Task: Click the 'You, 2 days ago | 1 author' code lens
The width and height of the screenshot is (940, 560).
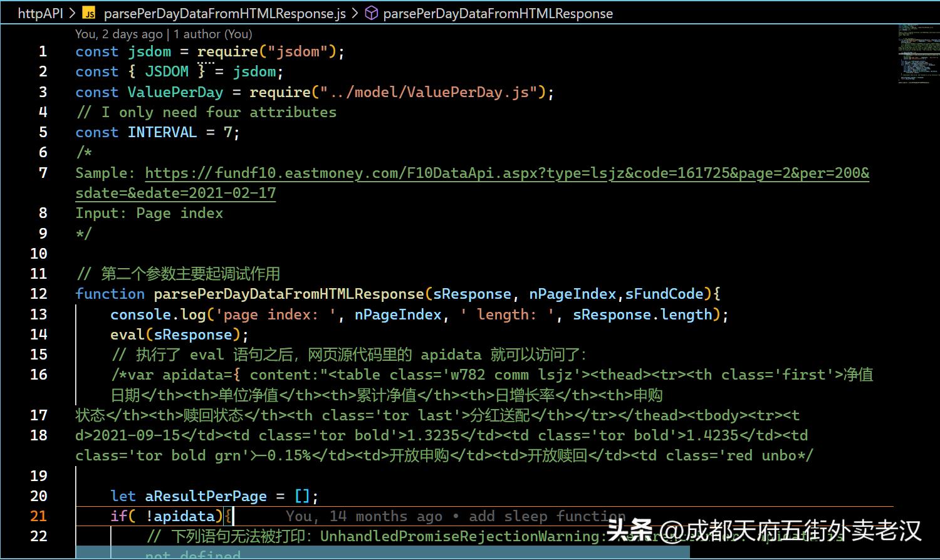Action: point(164,34)
